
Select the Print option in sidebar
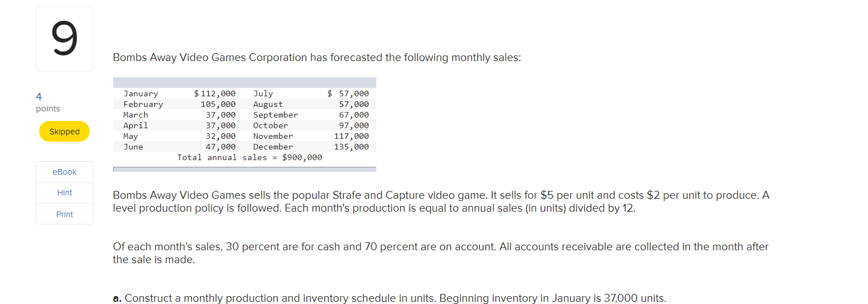[64, 214]
